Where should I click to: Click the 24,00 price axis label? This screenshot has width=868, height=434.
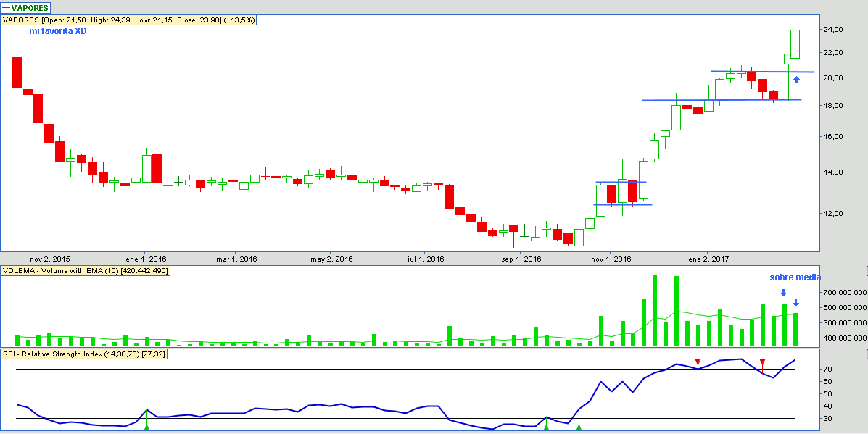pyautogui.click(x=832, y=29)
